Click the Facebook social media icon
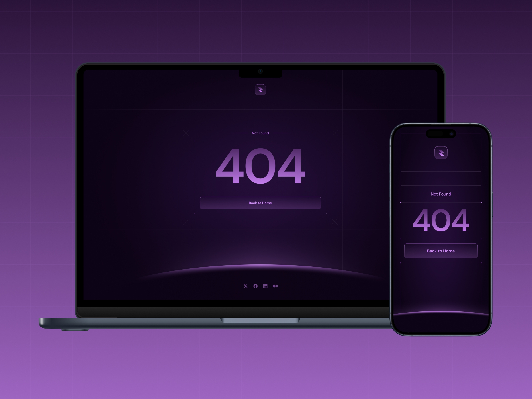 click(256, 286)
